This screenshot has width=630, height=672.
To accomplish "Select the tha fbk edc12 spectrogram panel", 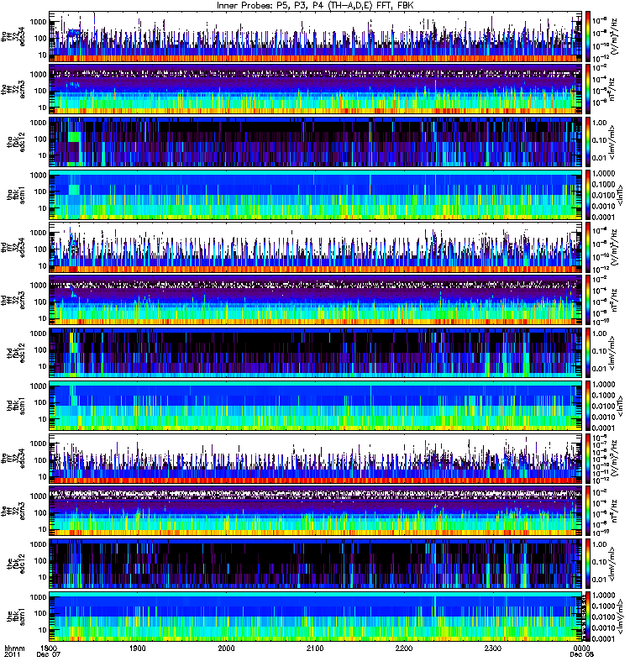I will point(315,142).
